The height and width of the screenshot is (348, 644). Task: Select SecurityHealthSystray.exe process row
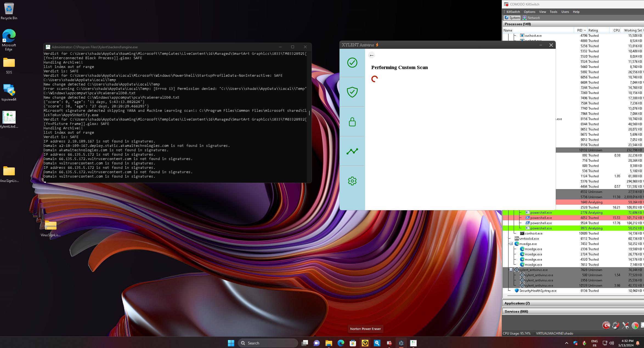(538, 291)
